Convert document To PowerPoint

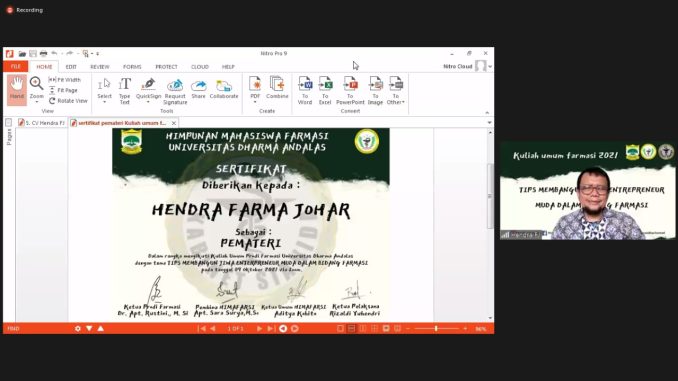click(x=350, y=90)
